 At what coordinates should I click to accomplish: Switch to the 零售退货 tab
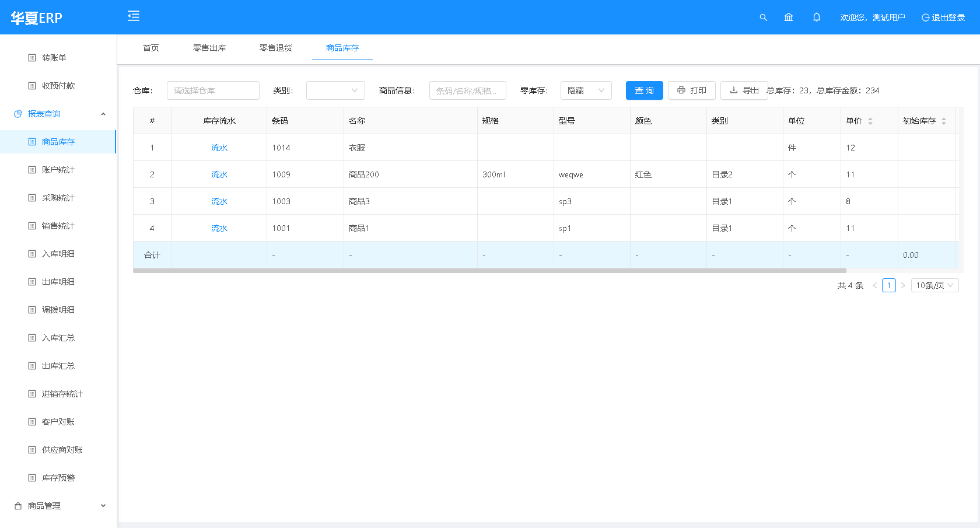(276, 48)
